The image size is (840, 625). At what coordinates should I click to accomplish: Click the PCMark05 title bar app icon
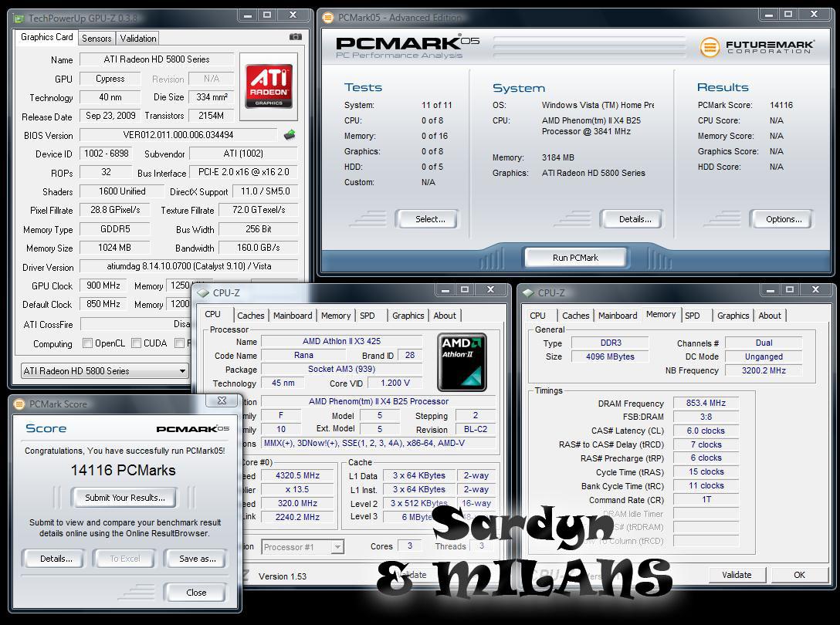[328, 18]
